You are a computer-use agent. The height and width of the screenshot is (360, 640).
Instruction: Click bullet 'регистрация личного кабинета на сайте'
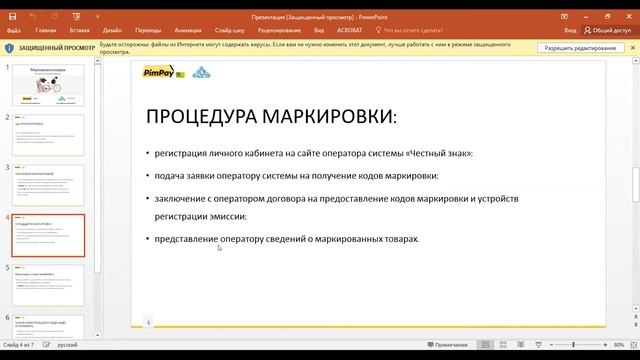(313, 153)
